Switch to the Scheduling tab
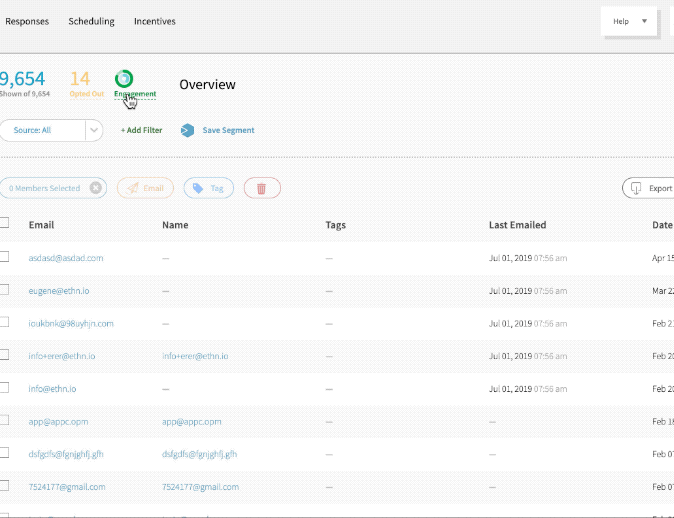The image size is (674, 518). click(x=92, y=21)
